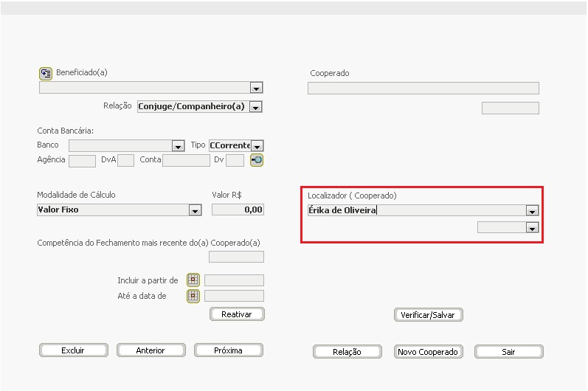Click the Reativar button

point(237,314)
